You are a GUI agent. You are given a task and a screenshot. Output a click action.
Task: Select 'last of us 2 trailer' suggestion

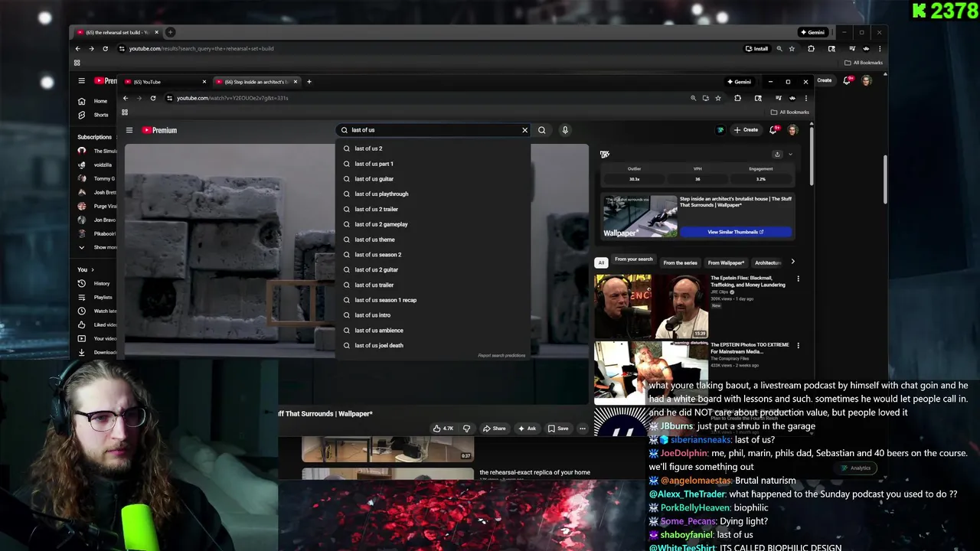(433, 209)
